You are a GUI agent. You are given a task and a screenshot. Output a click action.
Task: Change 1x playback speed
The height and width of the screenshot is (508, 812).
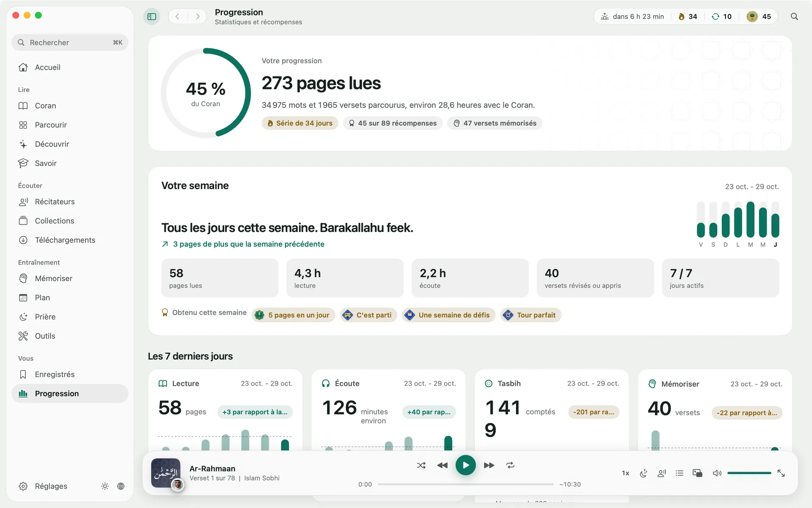pos(625,473)
